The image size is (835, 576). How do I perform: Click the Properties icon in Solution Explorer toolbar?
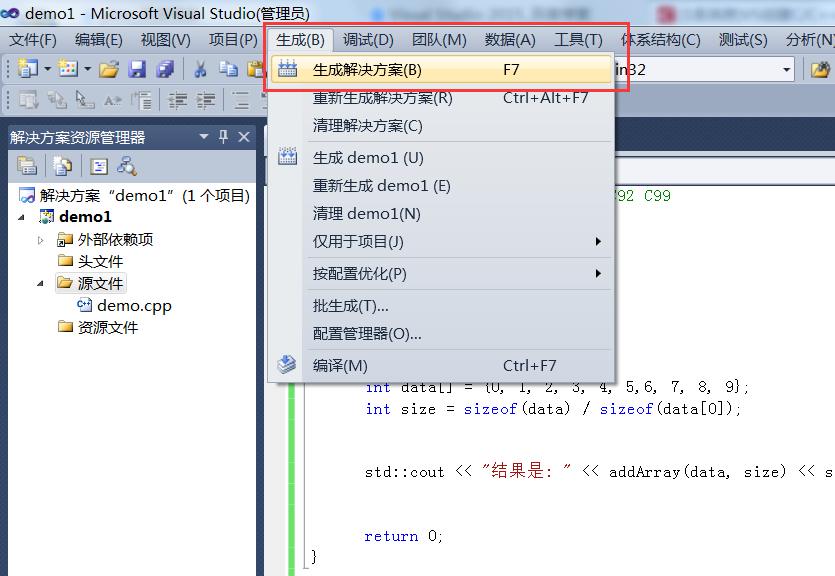point(27,166)
